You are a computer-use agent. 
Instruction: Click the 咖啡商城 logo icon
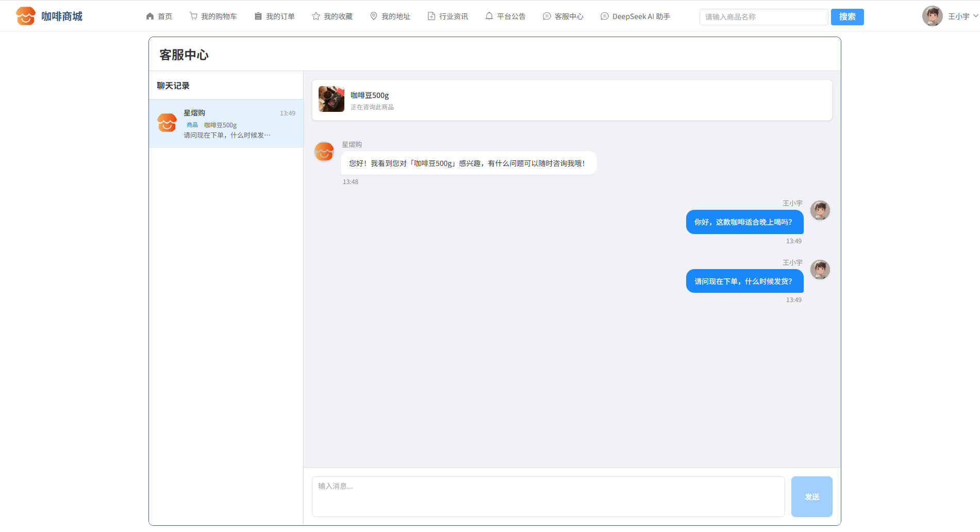click(26, 16)
